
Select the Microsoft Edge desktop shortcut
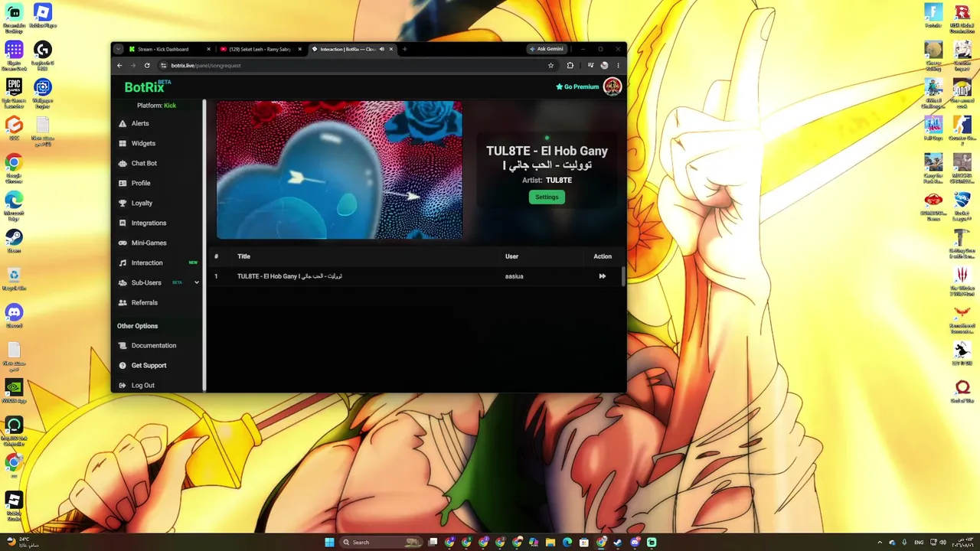(14, 205)
